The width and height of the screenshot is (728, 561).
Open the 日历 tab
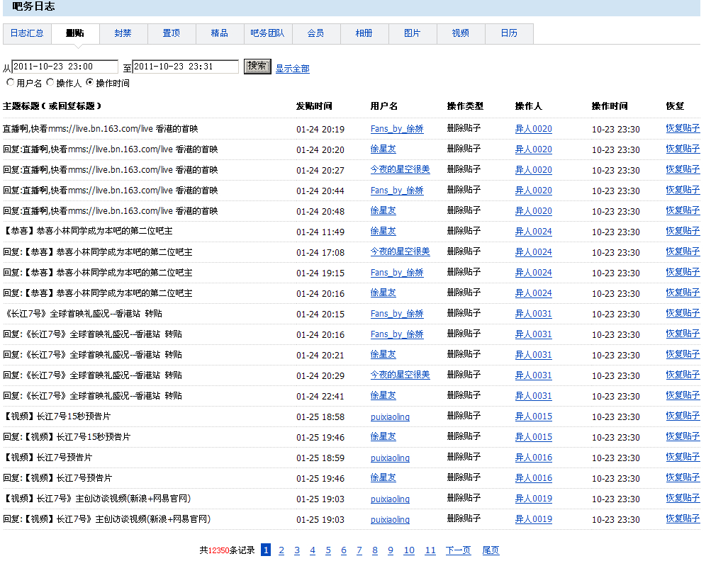click(x=508, y=33)
